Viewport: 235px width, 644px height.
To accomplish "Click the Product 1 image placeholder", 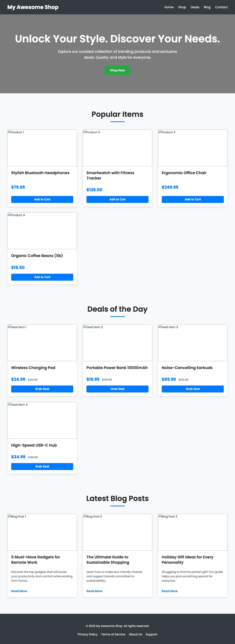I will coord(42,148).
